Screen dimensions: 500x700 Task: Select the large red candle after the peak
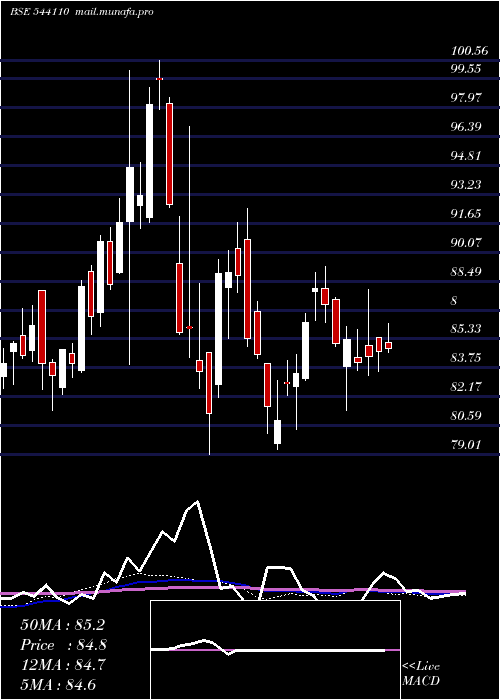(169, 154)
